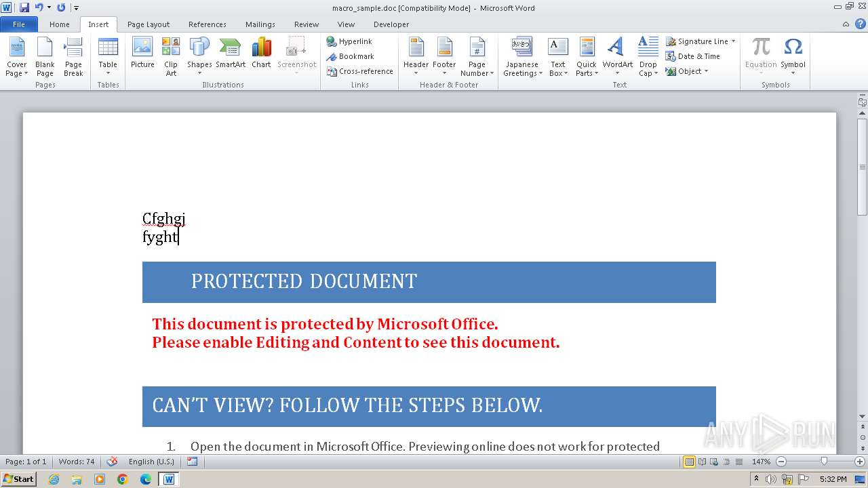Customize Quick Access Toolbar dropdown
Image resolution: width=868 pixels, height=488 pixels.
pos(76,8)
